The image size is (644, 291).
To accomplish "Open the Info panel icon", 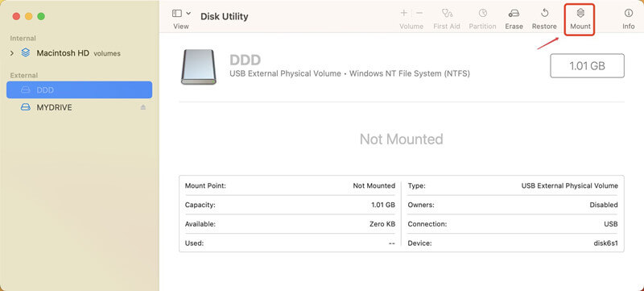I will (629, 13).
